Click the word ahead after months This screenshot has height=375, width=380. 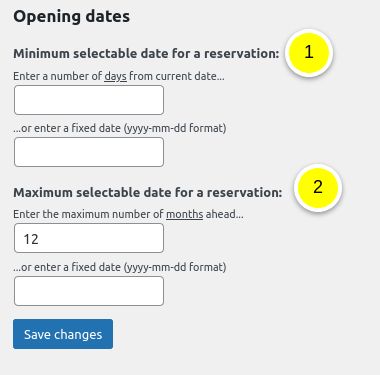[x=224, y=214]
